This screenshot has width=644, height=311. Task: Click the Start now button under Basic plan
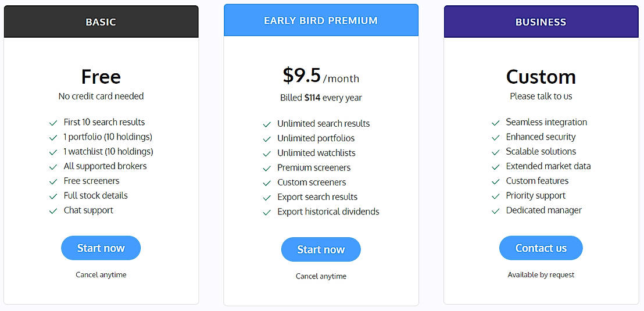pos(101,248)
